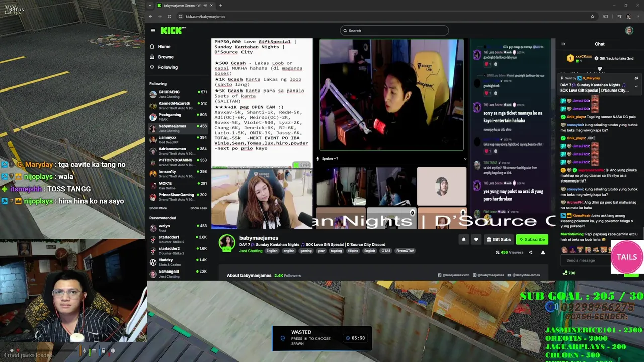Reload the Kick page
The image size is (644, 362).
(169, 16)
